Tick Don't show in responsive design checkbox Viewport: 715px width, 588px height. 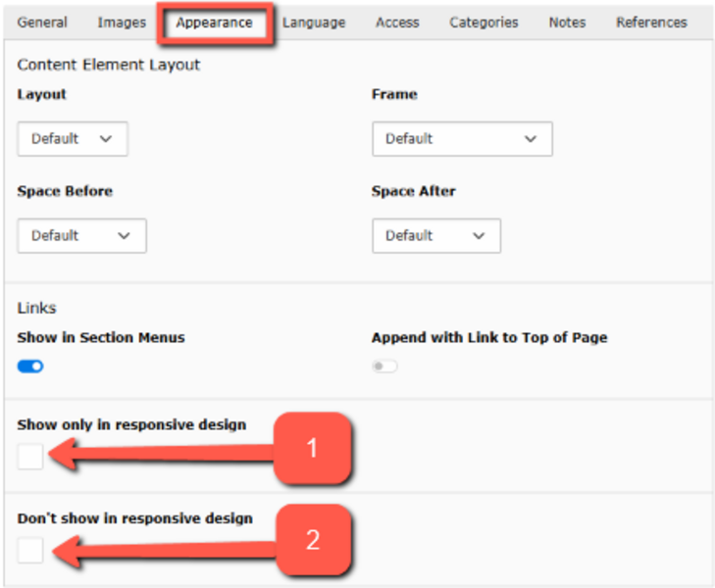pos(30,550)
